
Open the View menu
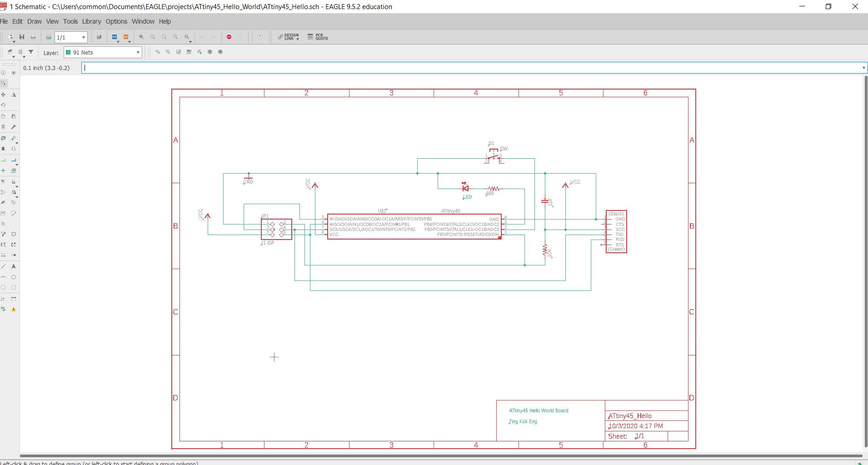pos(52,21)
